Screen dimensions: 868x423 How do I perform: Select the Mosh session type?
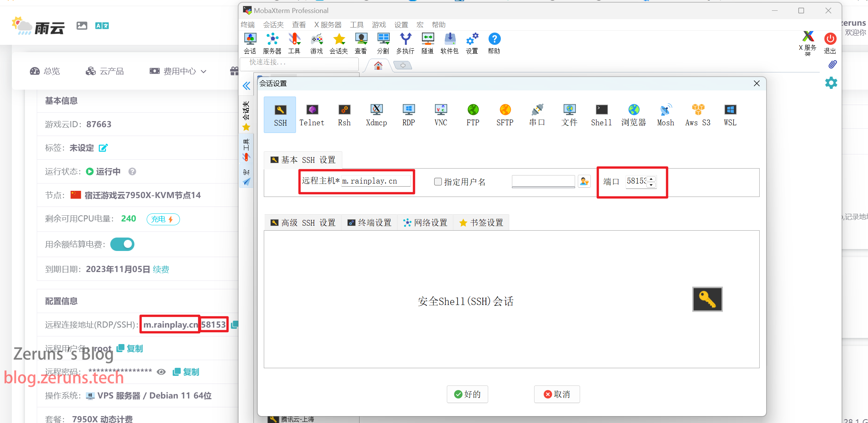666,115
